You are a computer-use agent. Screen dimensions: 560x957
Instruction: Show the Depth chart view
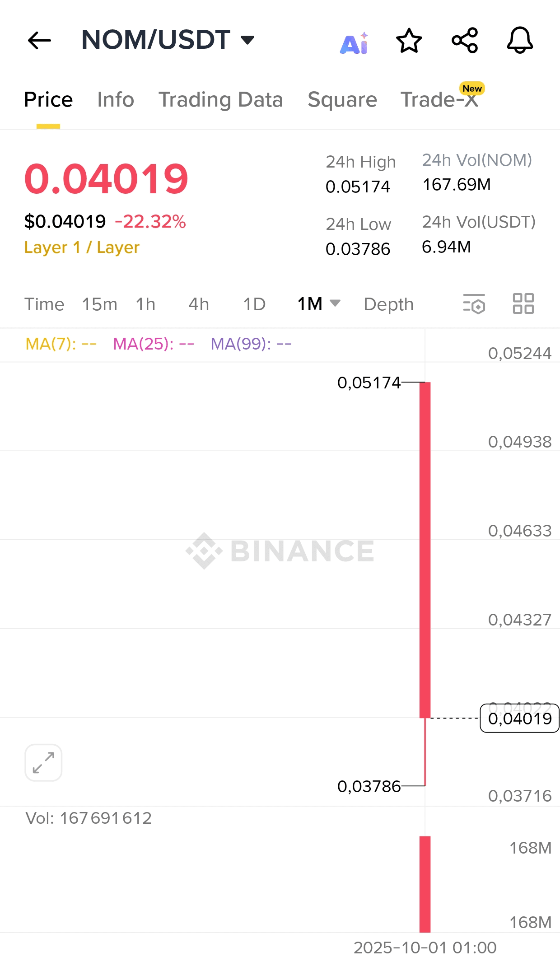(x=389, y=304)
